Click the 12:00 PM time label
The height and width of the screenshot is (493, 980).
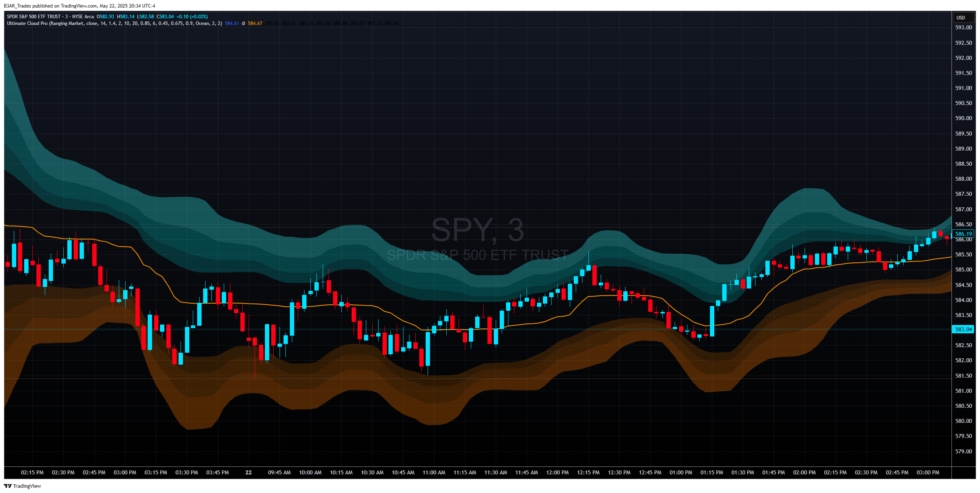click(558, 472)
